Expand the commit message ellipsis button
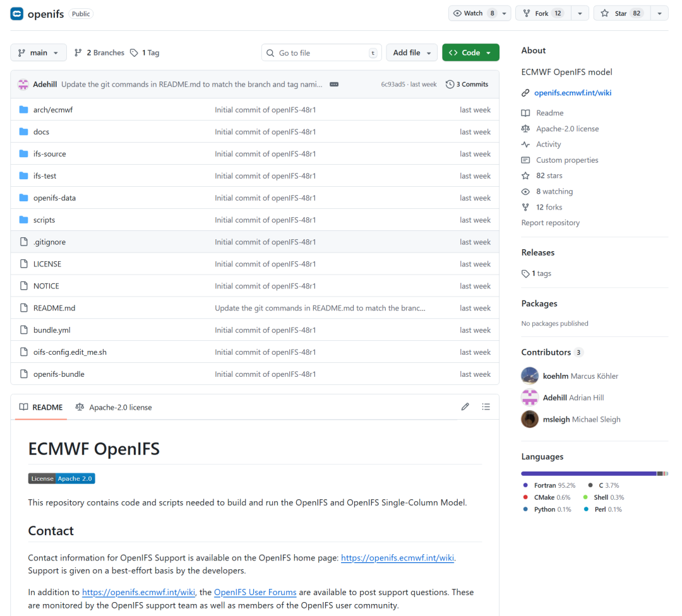This screenshot has height=616, width=682. point(334,85)
